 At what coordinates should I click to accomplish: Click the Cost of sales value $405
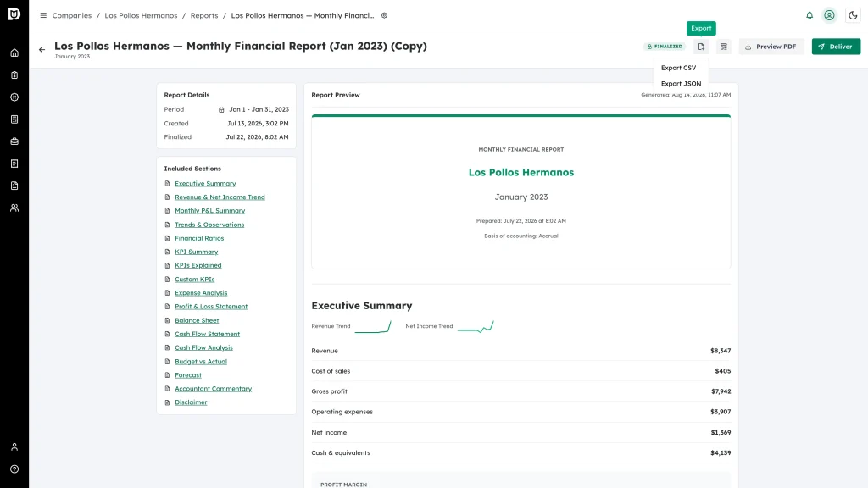click(723, 371)
